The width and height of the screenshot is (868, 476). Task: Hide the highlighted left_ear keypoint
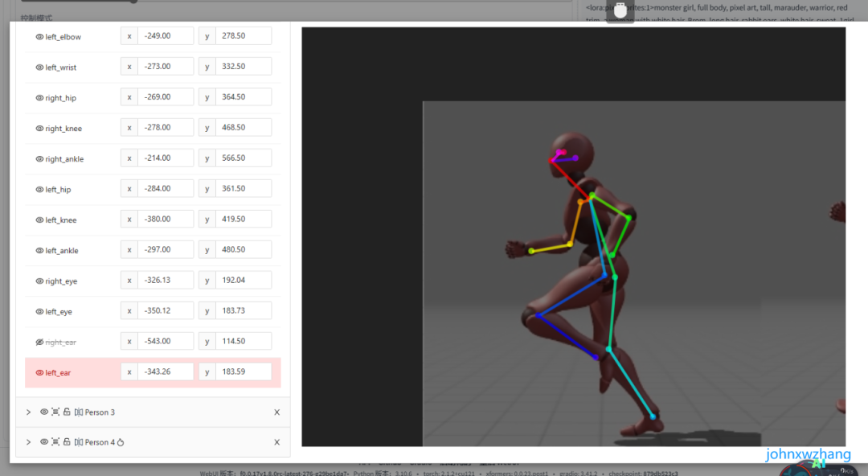click(39, 372)
